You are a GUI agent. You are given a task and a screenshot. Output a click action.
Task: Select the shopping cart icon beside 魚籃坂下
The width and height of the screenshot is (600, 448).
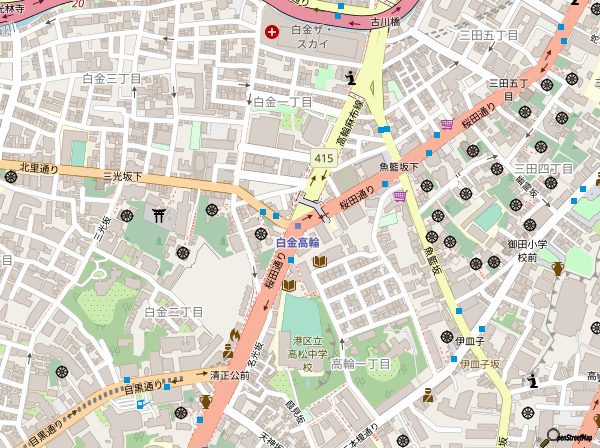pyautogui.click(x=400, y=196)
